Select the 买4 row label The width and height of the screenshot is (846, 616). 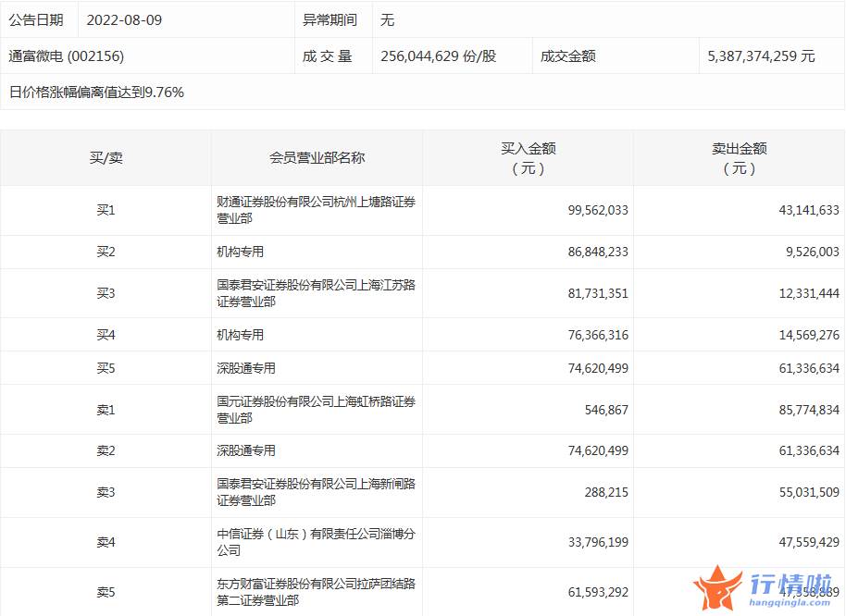[x=106, y=335]
